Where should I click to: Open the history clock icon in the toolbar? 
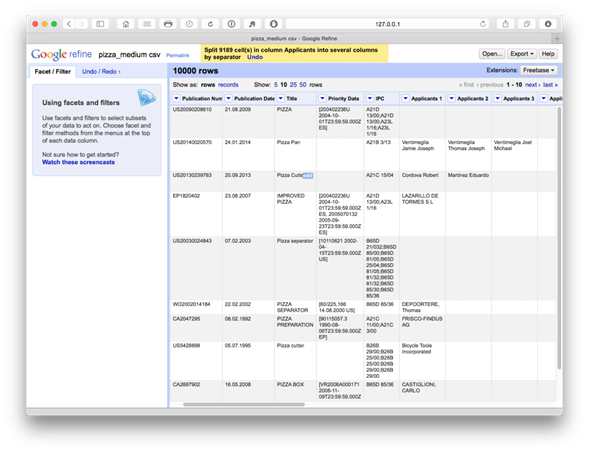coord(189,24)
